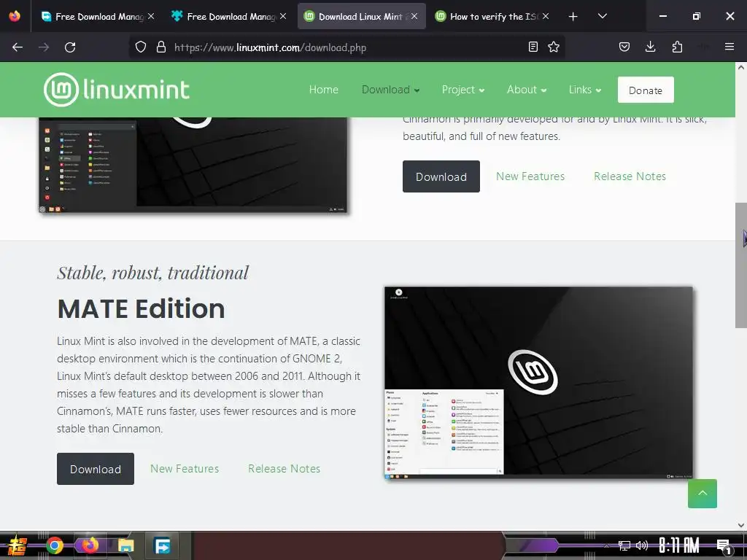Viewport: 747px width, 560px height.
Task: Click the scrollbar up arrow
Action: pyautogui.click(x=741, y=68)
